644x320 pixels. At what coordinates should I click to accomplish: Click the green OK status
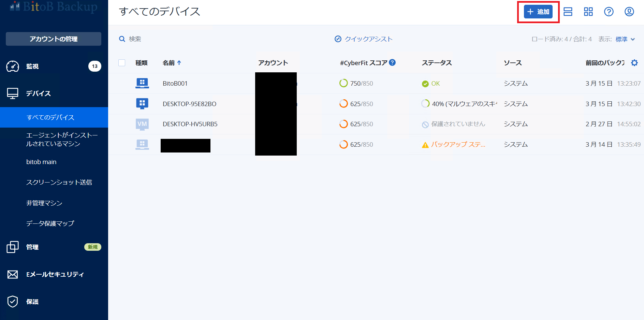(x=431, y=84)
